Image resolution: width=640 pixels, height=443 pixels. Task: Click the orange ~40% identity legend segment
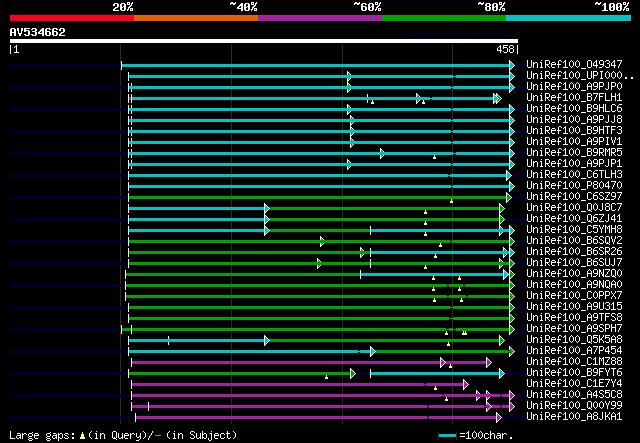click(x=196, y=18)
